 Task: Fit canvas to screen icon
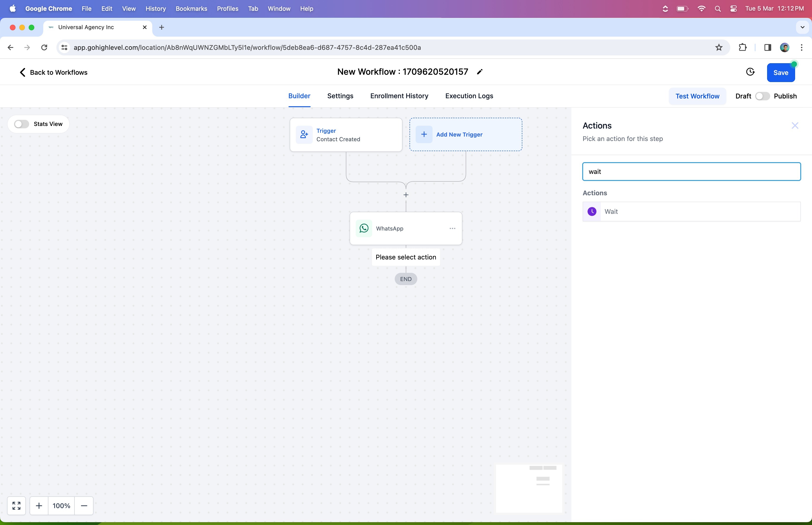[16, 505]
